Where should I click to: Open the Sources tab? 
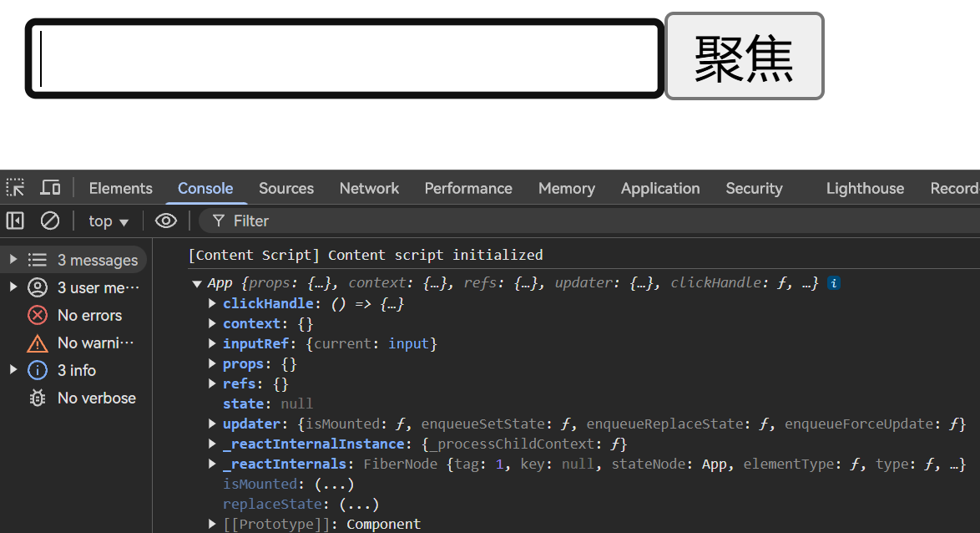286,188
